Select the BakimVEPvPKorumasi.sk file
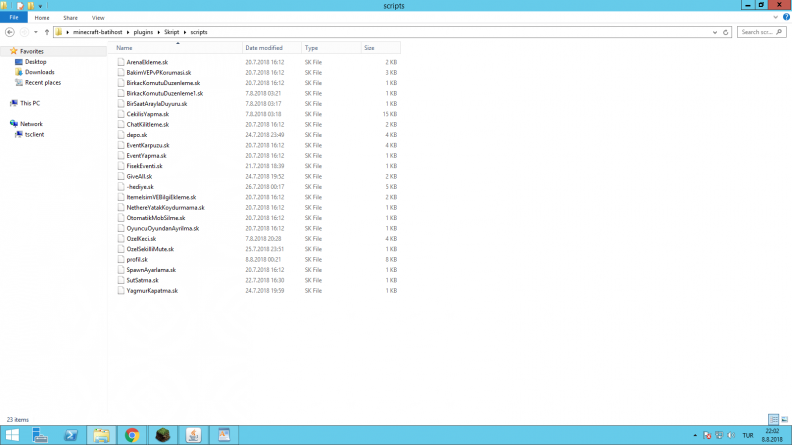This screenshot has width=792, height=445. (159, 73)
